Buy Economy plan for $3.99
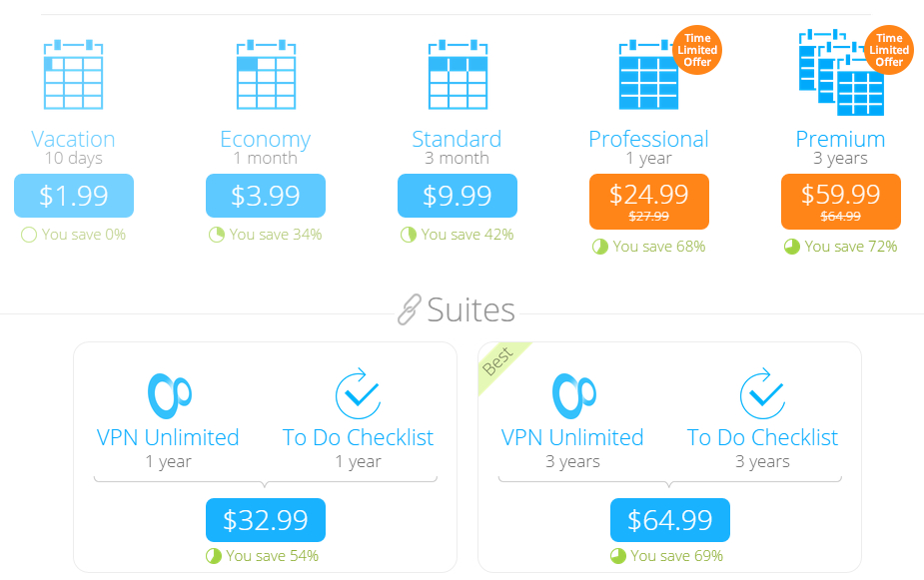 (x=266, y=196)
